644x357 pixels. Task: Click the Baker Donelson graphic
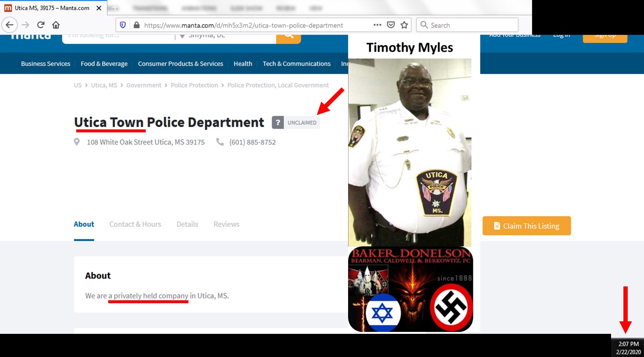(x=410, y=289)
